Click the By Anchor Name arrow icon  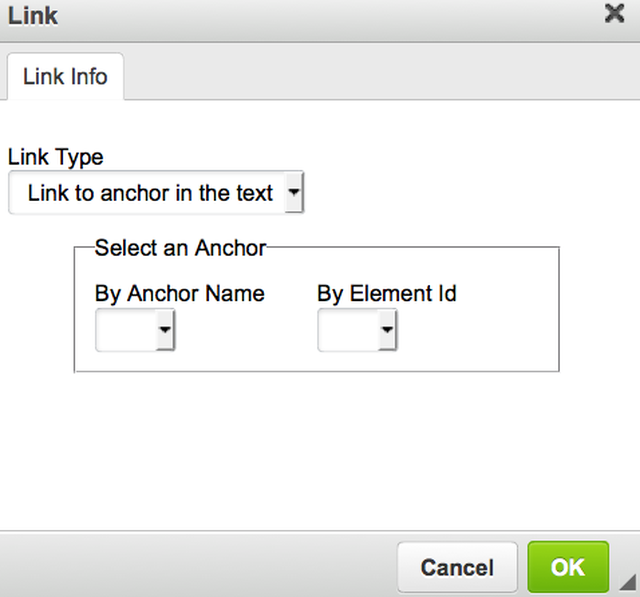pyautogui.click(x=165, y=331)
